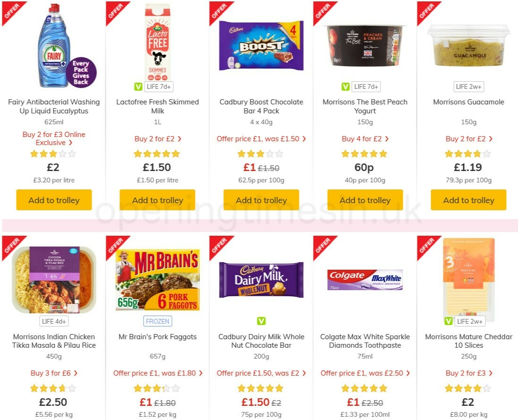This screenshot has height=420, width=518.
Task: Expand the Buy 2 for £3 Online Exclusive offer
Action: [x=53, y=138]
